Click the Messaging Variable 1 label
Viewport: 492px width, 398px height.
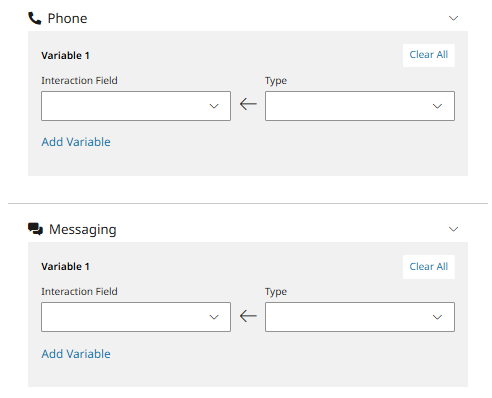click(x=65, y=267)
